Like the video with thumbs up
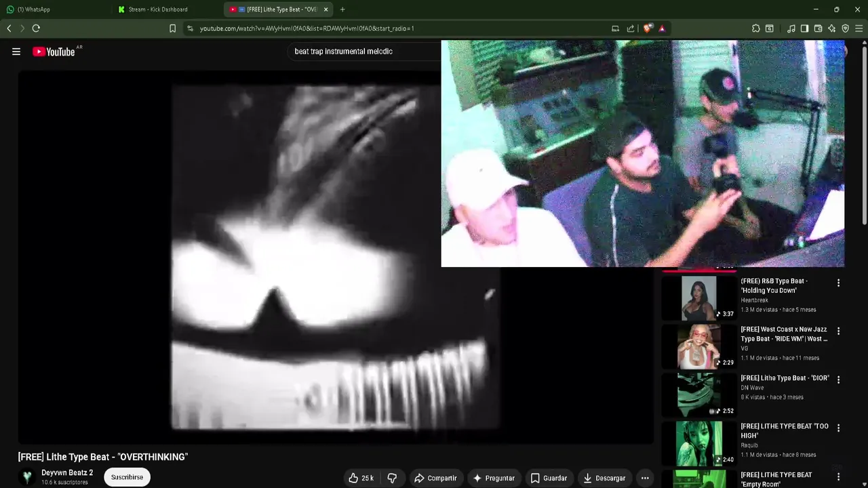This screenshot has height=488, width=868. (x=361, y=478)
